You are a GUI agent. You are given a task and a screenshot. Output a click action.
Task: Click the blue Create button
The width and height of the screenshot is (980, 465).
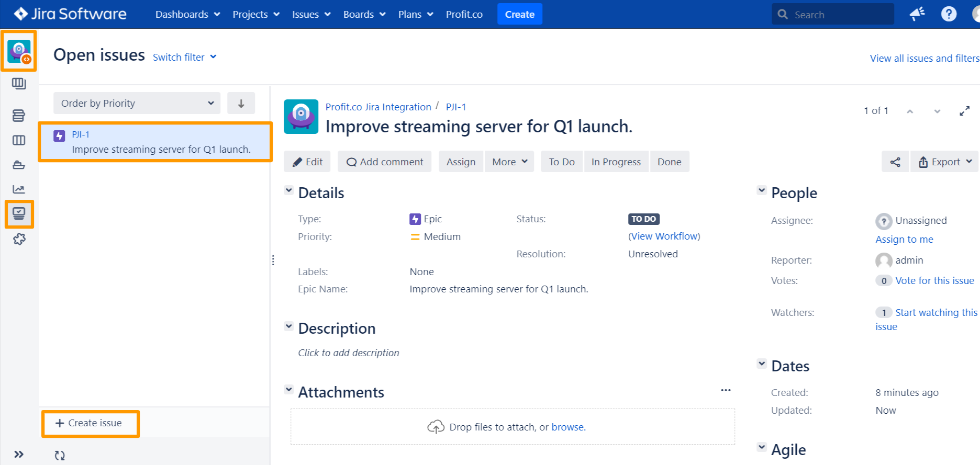pyautogui.click(x=520, y=14)
